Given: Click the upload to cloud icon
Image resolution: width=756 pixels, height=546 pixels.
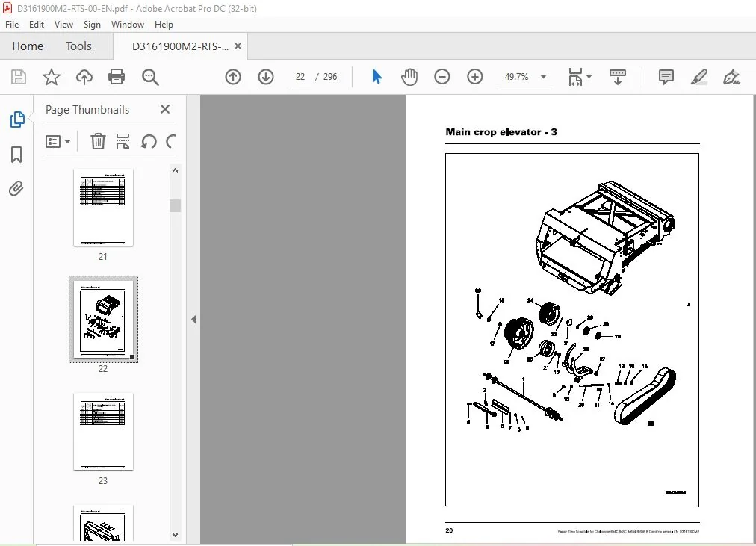Looking at the screenshot, I should pyautogui.click(x=84, y=77).
